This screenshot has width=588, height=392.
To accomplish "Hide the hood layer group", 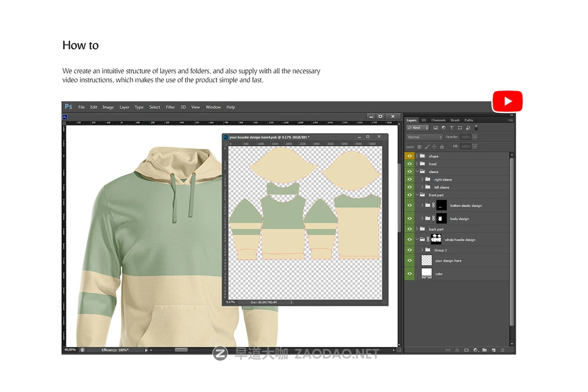I will pyautogui.click(x=409, y=164).
